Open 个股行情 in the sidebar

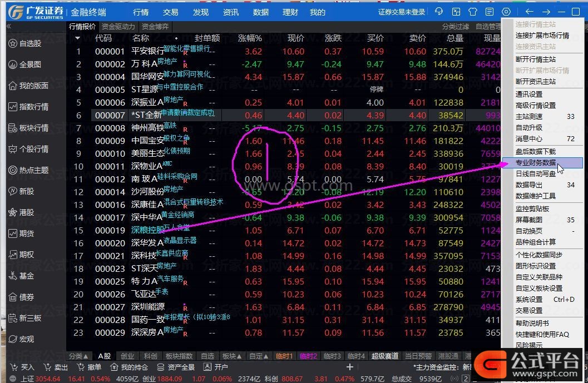[x=28, y=149]
